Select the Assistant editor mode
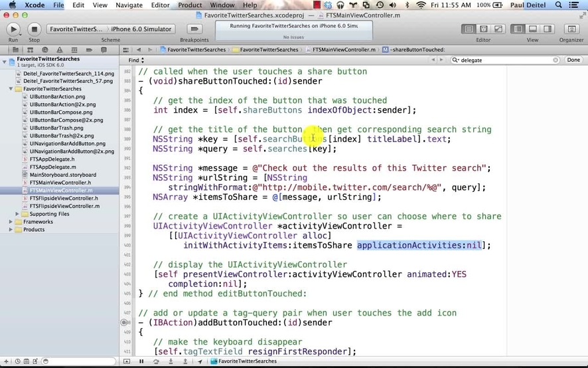Image resolution: width=588 pixels, height=368 pixels. (483, 29)
